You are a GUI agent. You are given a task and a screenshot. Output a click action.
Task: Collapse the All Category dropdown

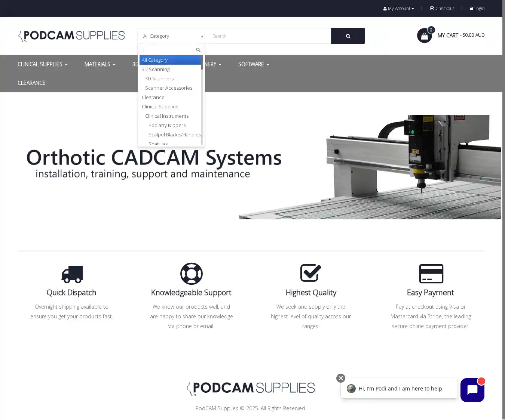[x=171, y=36]
